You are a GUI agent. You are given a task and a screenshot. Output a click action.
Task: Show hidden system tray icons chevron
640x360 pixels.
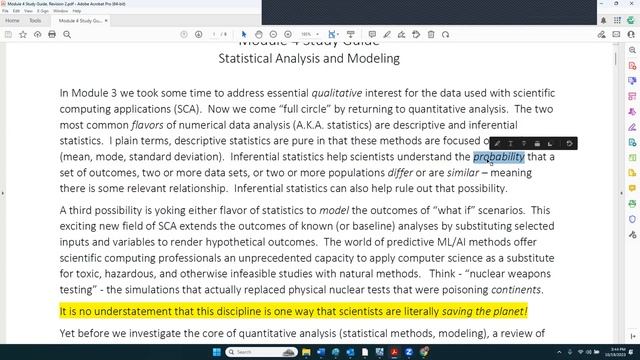(x=559, y=352)
